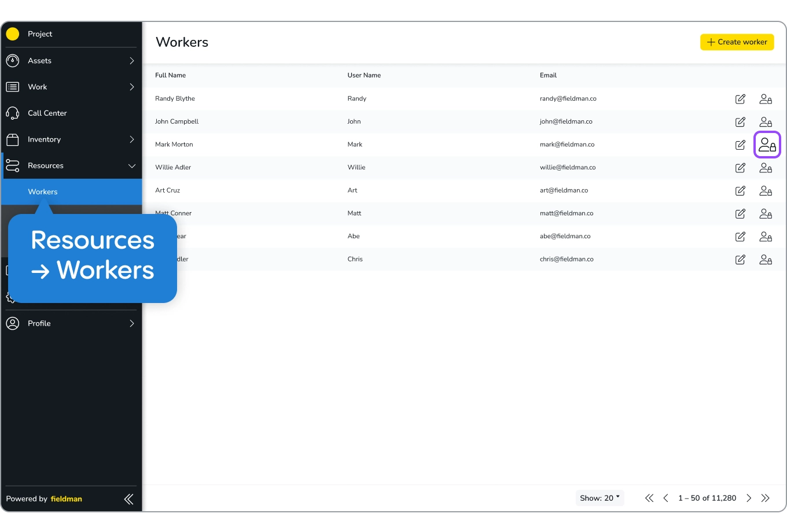787x532 pixels.
Task: Open permissions icon for Mark Morton
Action: (x=767, y=145)
